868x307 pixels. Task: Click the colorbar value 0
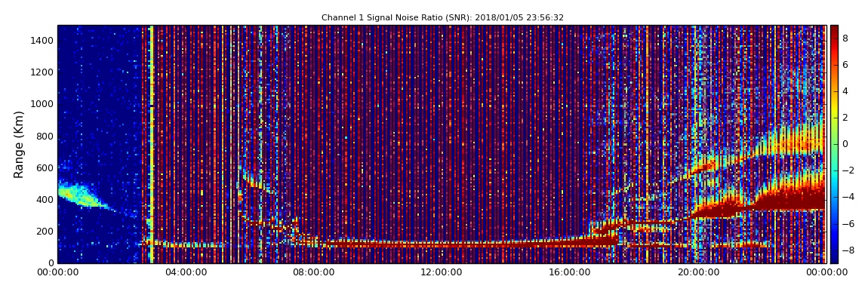coord(846,144)
